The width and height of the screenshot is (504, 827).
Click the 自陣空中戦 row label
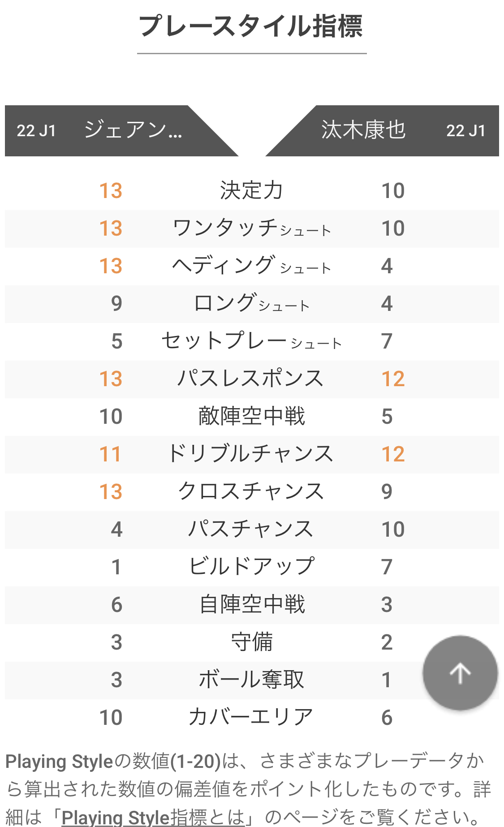(x=251, y=605)
